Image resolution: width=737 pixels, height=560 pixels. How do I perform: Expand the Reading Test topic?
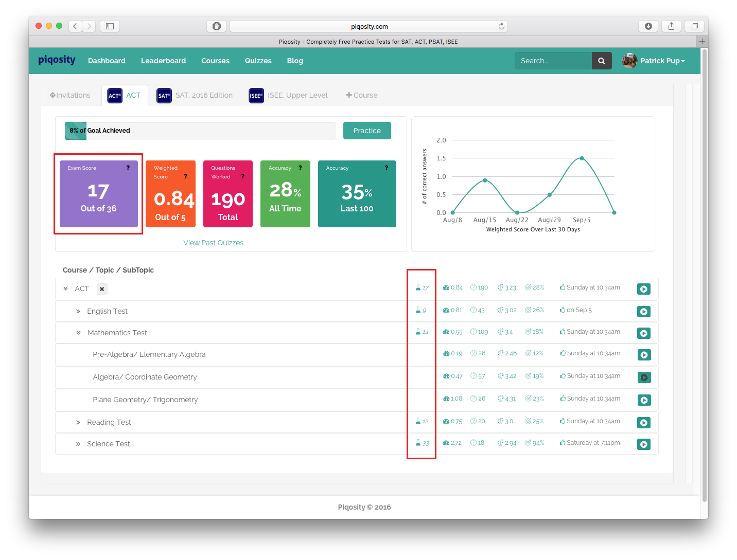pyautogui.click(x=78, y=423)
